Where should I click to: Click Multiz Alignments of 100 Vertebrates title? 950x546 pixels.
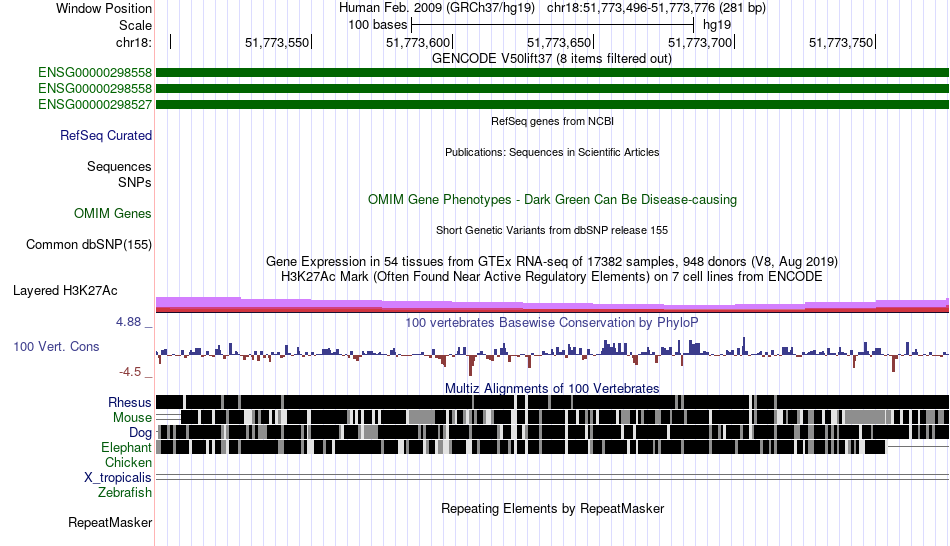(552, 388)
